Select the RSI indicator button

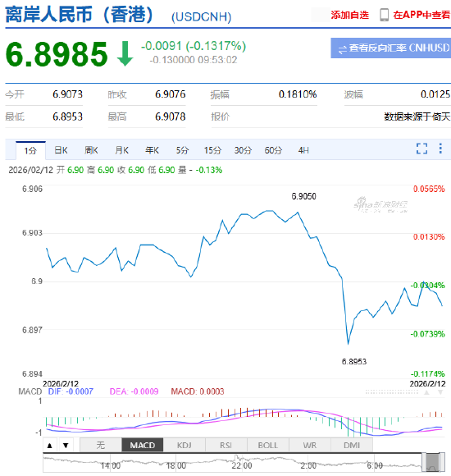click(226, 446)
